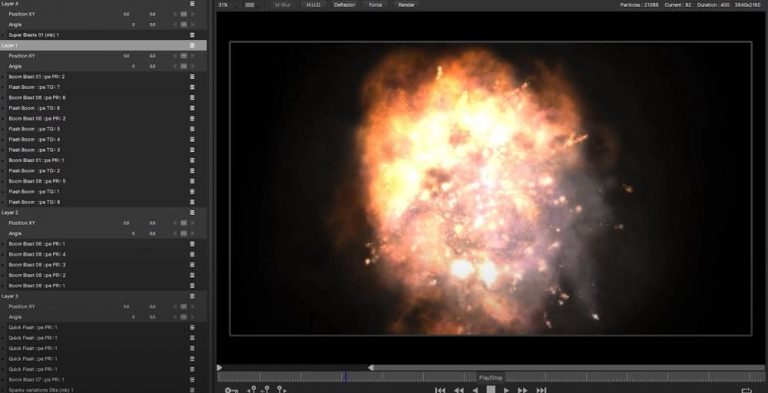This screenshot has width=768, height=393.
Task: Click the add keyframe icon under timeline
Action: (x=265, y=390)
